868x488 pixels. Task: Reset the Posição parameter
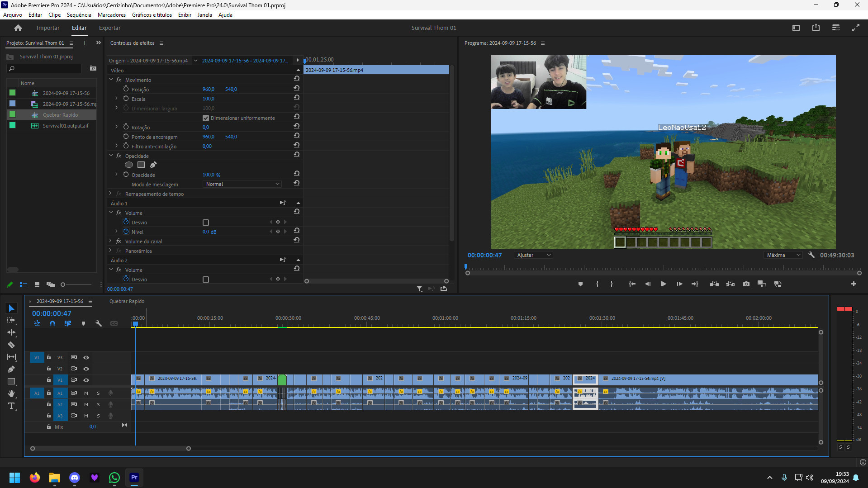point(297,88)
